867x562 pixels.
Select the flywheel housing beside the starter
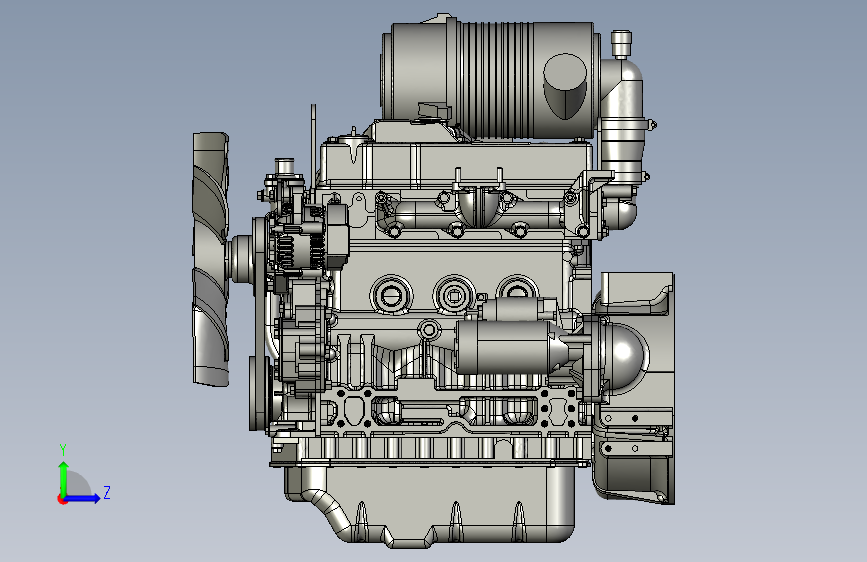[x=636, y=387]
